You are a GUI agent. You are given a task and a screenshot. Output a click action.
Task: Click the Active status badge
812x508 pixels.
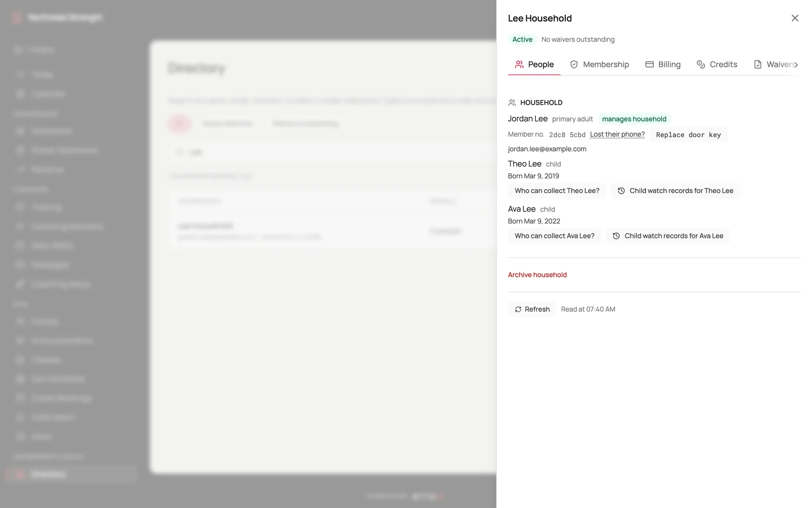[x=522, y=39]
